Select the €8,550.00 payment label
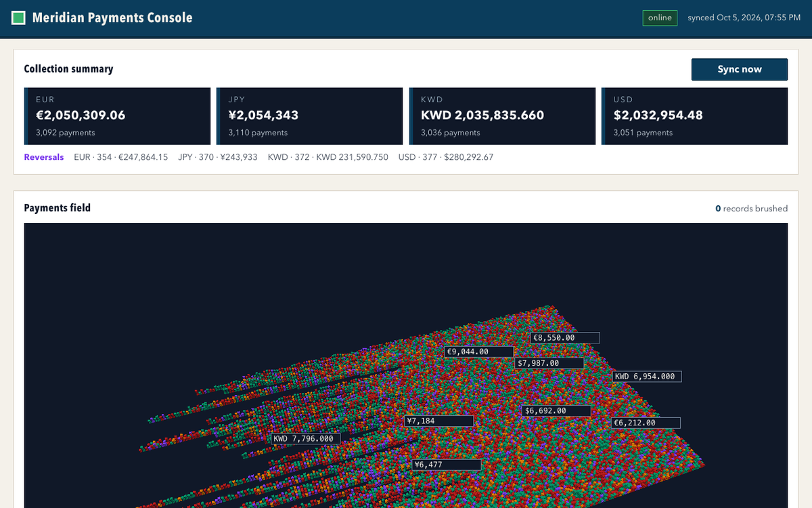The image size is (812, 508). 565,337
